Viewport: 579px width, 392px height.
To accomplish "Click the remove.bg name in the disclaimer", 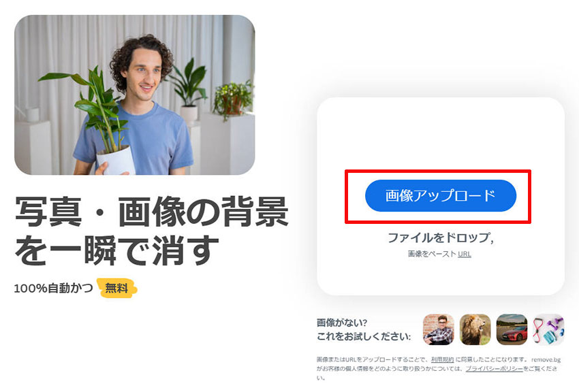I will [546, 359].
